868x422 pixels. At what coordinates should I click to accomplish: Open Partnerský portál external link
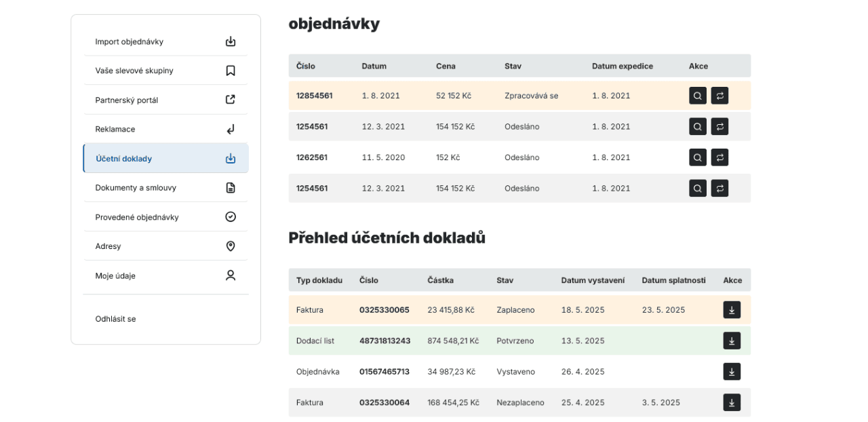165,100
